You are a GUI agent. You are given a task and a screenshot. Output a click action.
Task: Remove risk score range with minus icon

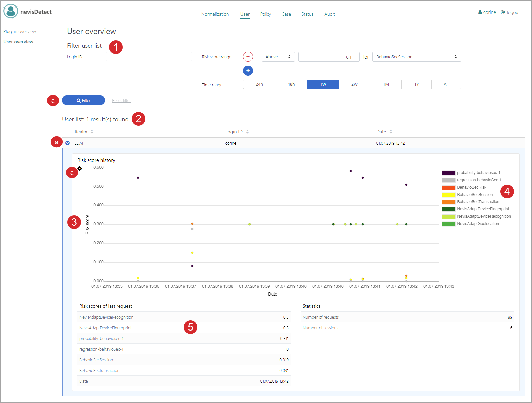(248, 57)
